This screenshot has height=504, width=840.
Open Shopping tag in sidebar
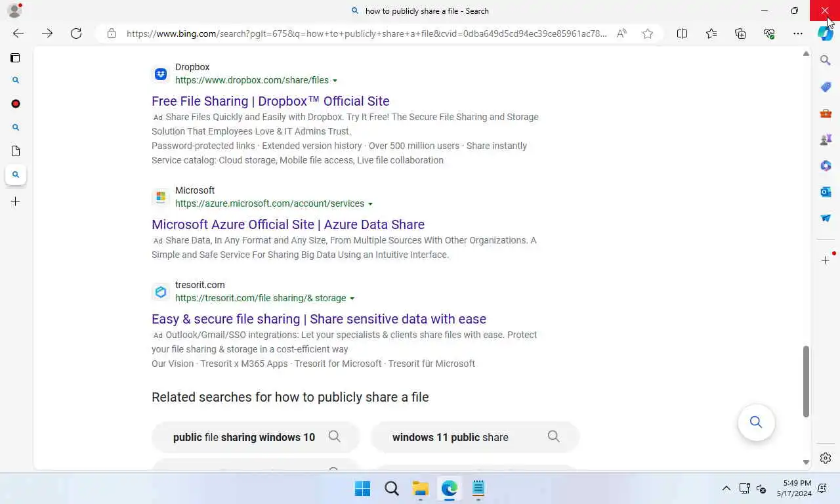click(826, 87)
